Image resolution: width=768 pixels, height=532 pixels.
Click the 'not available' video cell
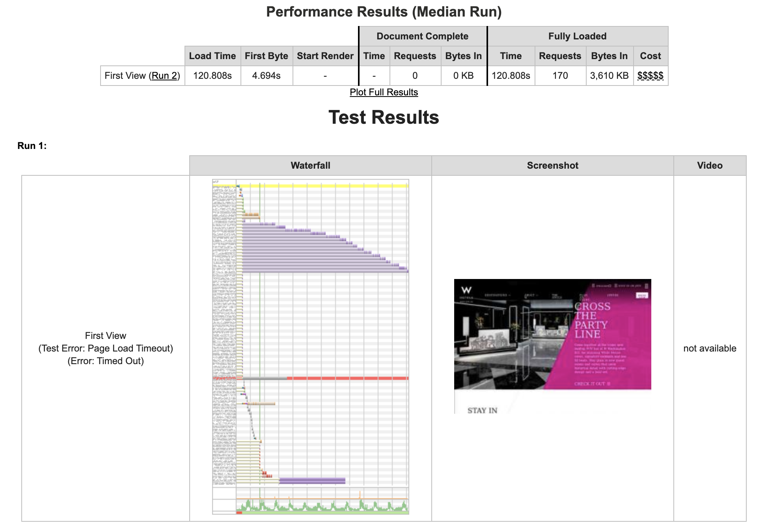pyautogui.click(x=710, y=348)
